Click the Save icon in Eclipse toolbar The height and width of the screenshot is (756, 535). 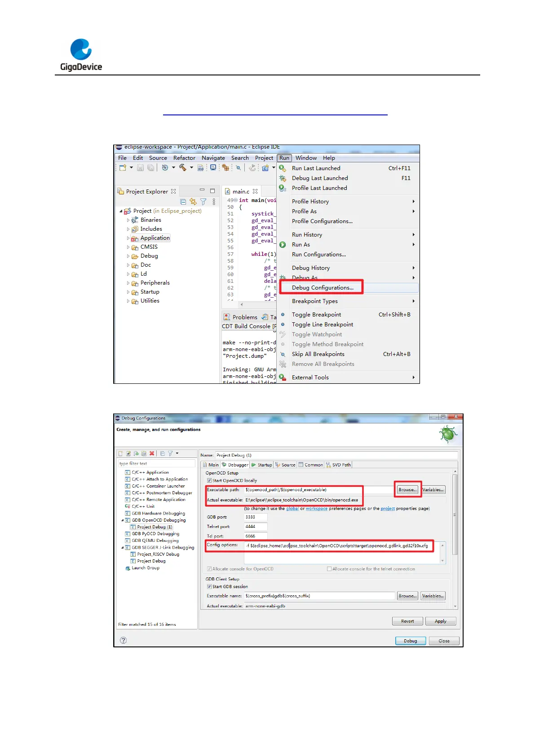click(140, 168)
